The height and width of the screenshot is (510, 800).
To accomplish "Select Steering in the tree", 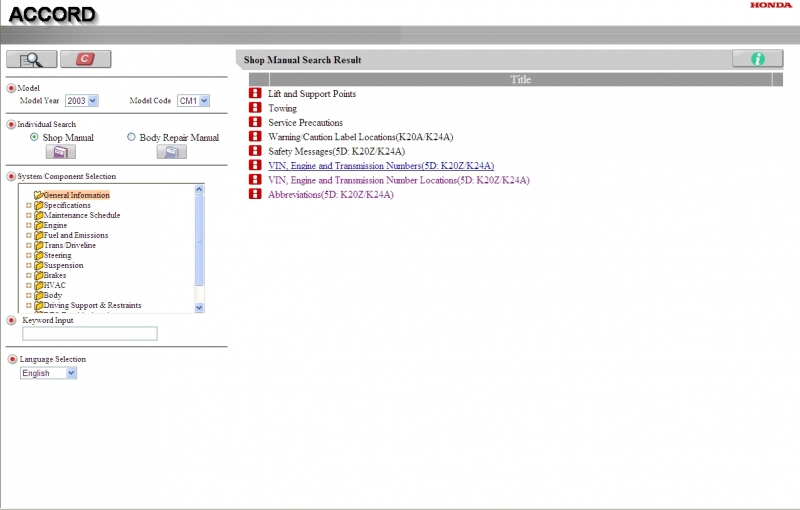I will pyautogui.click(x=58, y=255).
